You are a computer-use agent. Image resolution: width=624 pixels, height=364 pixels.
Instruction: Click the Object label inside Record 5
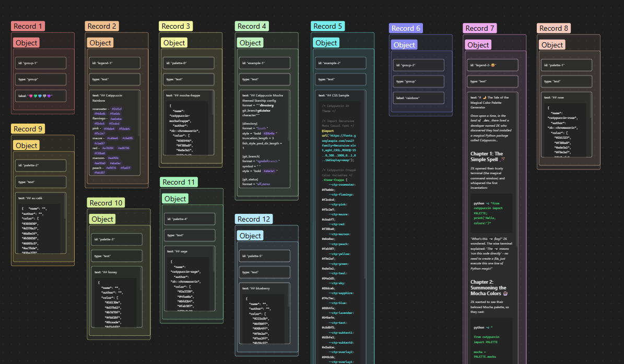(326, 43)
